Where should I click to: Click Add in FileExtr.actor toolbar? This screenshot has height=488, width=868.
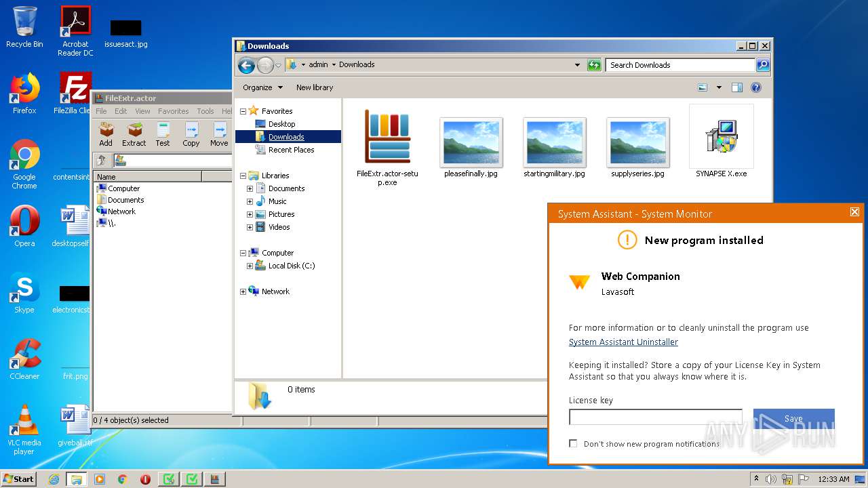pos(106,134)
